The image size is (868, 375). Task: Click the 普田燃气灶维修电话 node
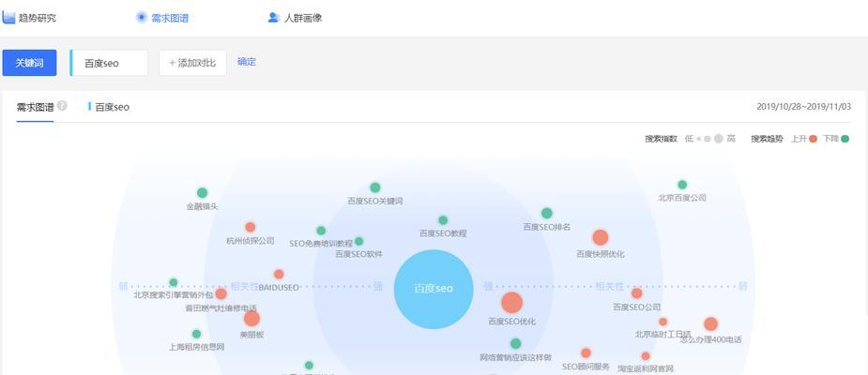click(x=221, y=293)
